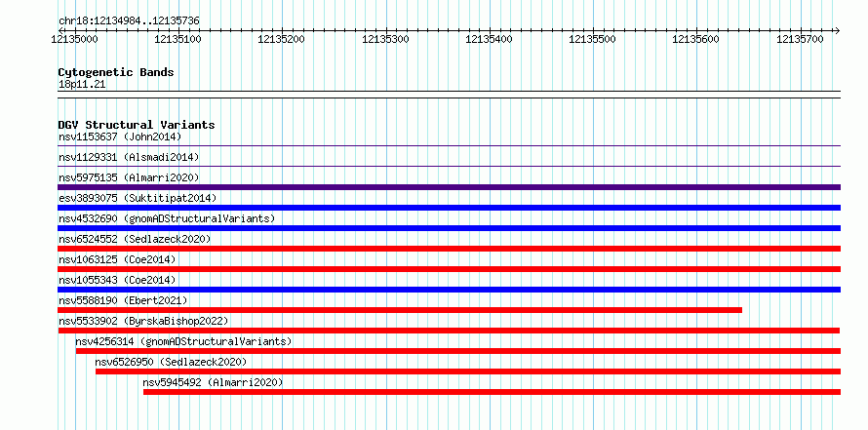Select nsv6526950 (Sedlazeck2020) label
Screen dimensions: 868x430
point(171,362)
